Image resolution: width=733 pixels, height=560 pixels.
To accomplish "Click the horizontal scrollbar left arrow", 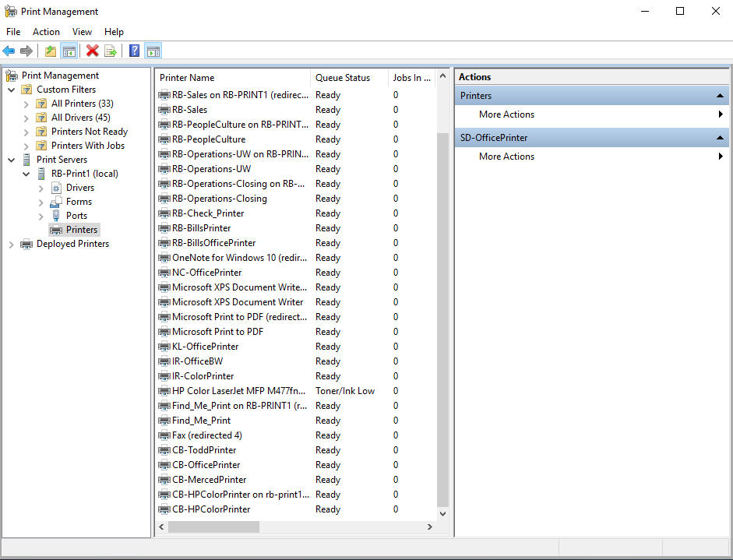I will (x=161, y=527).
